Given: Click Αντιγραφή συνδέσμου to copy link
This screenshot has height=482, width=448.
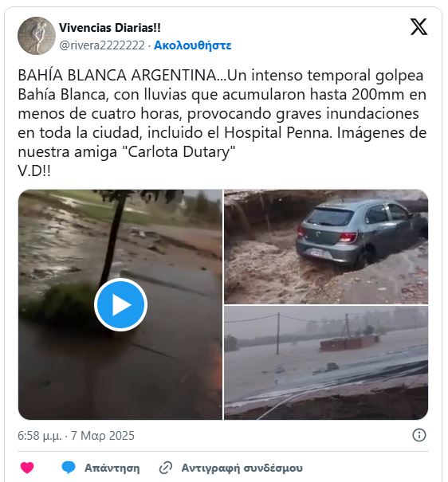Looking at the screenshot, I should pos(242,468).
